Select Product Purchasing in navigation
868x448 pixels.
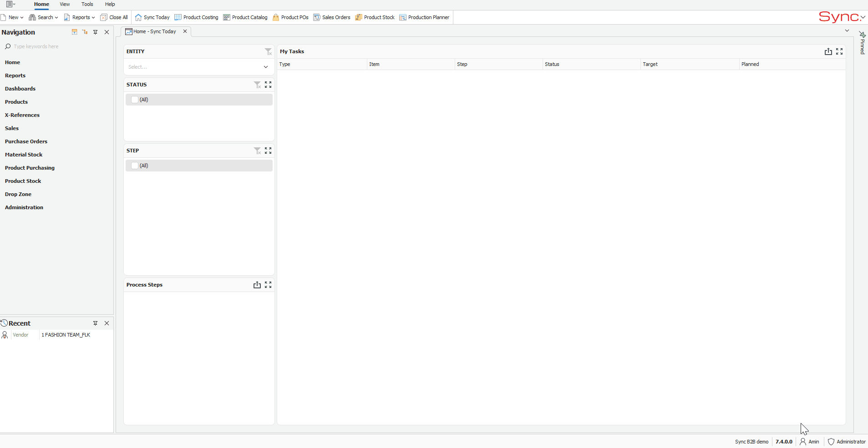pos(30,168)
